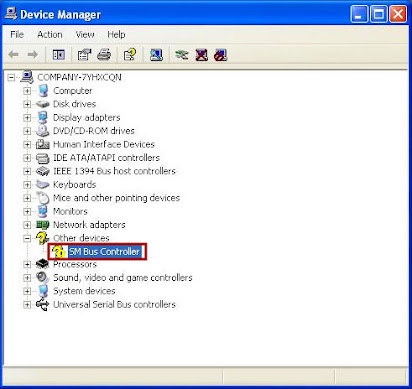The width and height of the screenshot is (412, 389).
Task: Click the Network adapters card icon
Action: [x=43, y=225]
